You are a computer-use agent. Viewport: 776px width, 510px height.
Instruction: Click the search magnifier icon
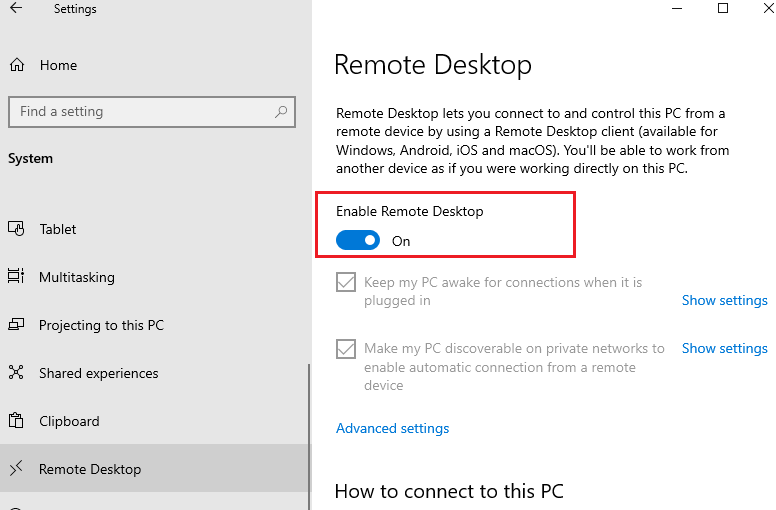point(281,112)
